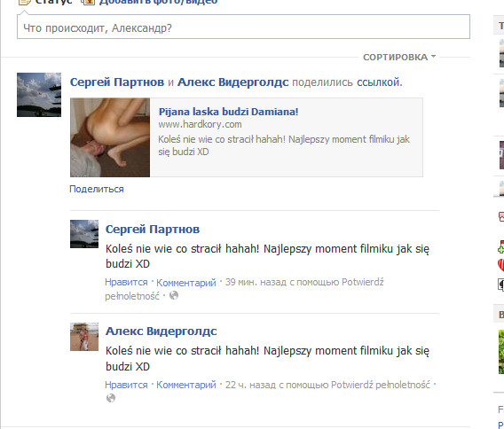Like Алекс Видерголдс's post via Нравится

click(x=126, y=385)
